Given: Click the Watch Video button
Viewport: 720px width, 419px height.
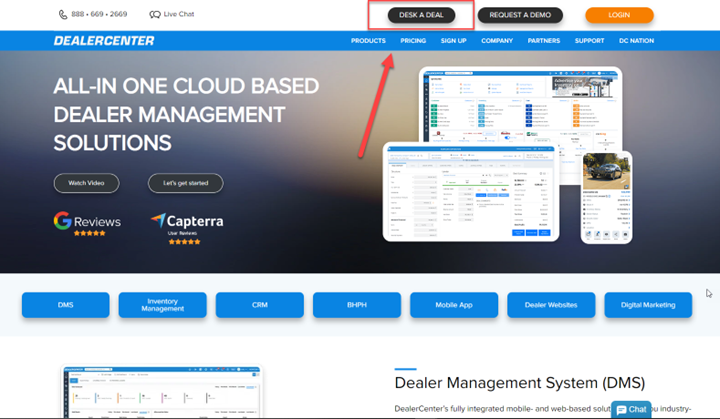Looking at the screenshot, I should [86, 183].
